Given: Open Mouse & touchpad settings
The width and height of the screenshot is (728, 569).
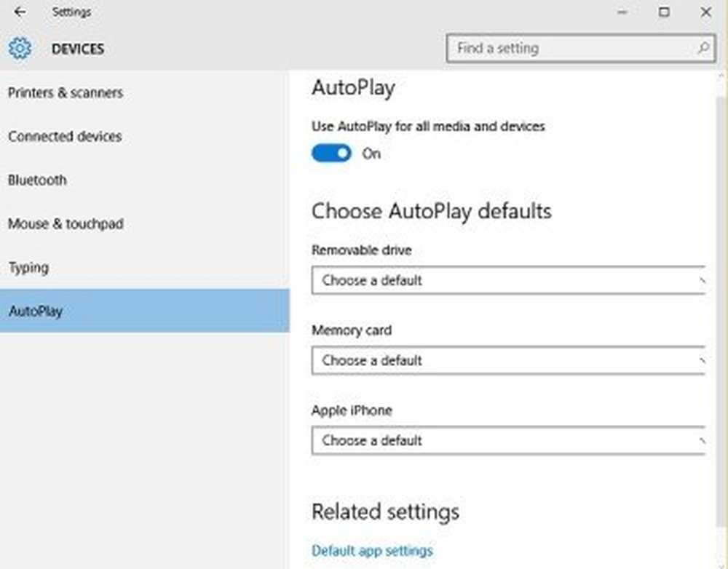Looking at the screenshot, I should [144, 223].
